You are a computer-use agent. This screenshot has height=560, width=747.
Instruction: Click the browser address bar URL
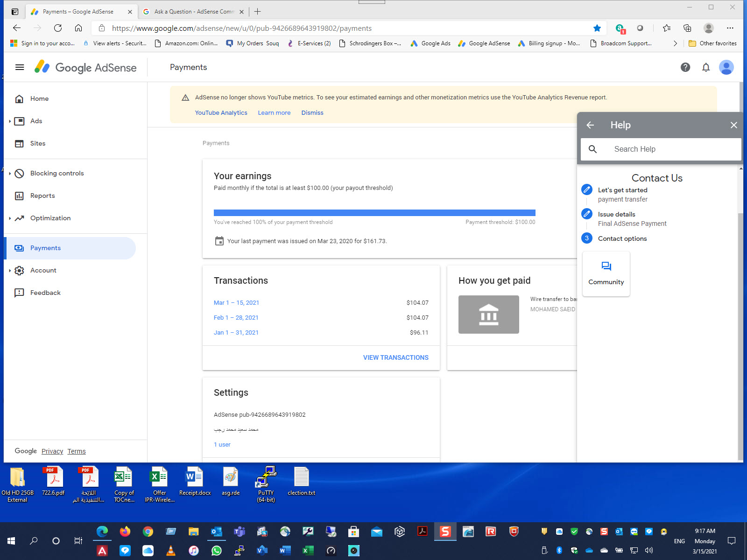(242, 28)
